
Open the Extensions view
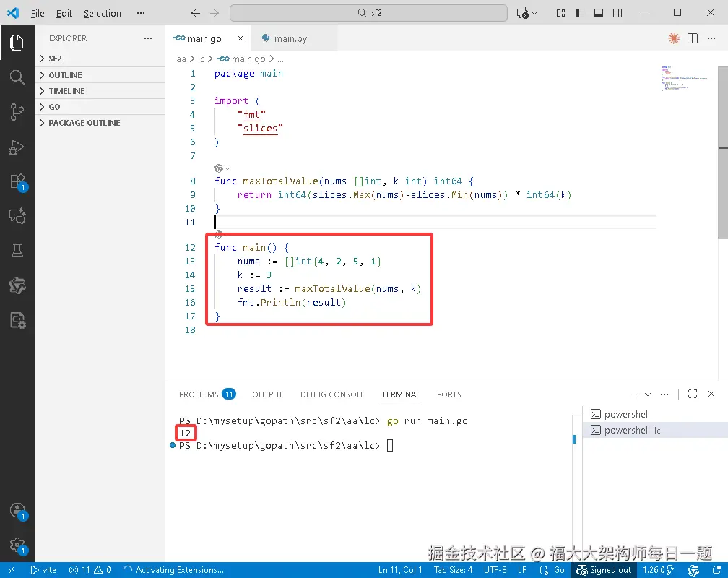point(17,181)
